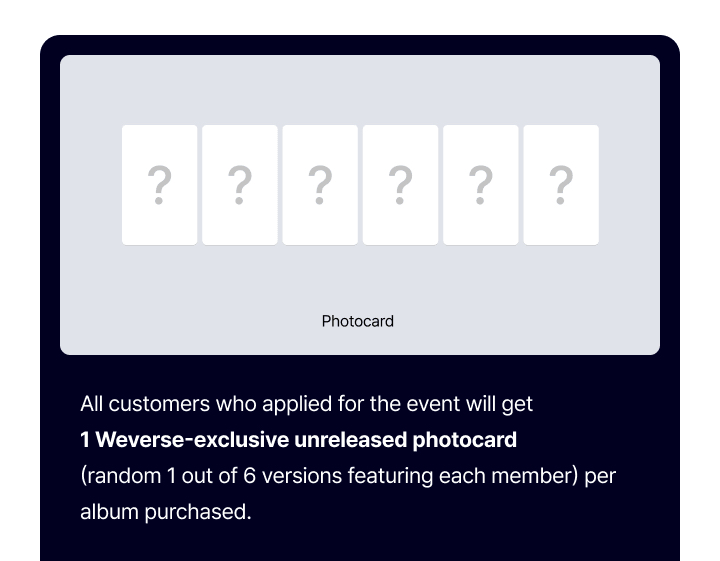Click the first photocard placeholder from the left
The width and height of the screenshot is (720, 561).
pyautogui.click(x=159, y=185)
